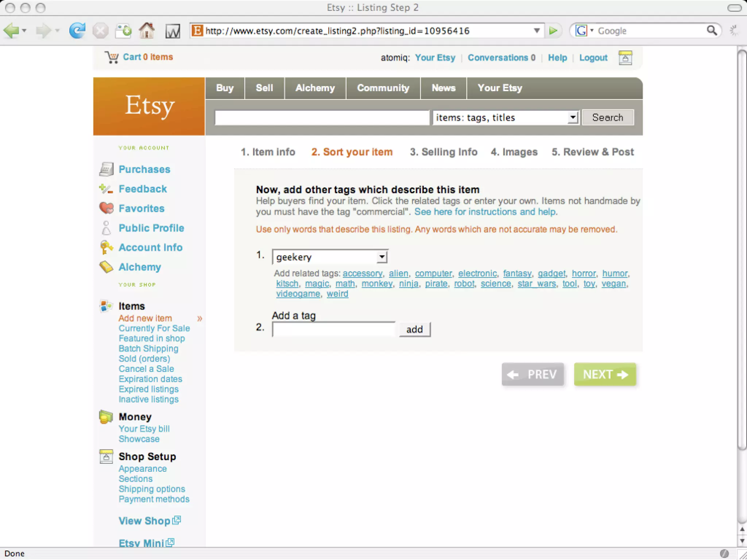747x560 pixels.
Task: Click the add tag button
Action: coord(414,330)
